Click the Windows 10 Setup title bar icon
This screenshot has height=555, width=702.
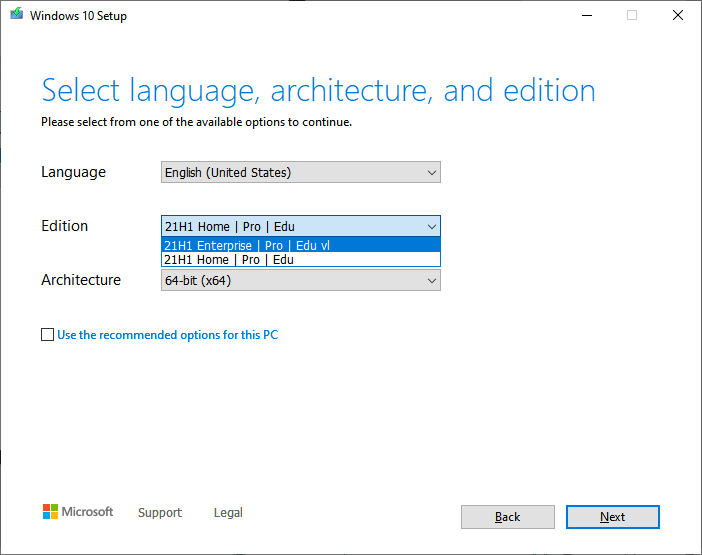click(15, 15)
